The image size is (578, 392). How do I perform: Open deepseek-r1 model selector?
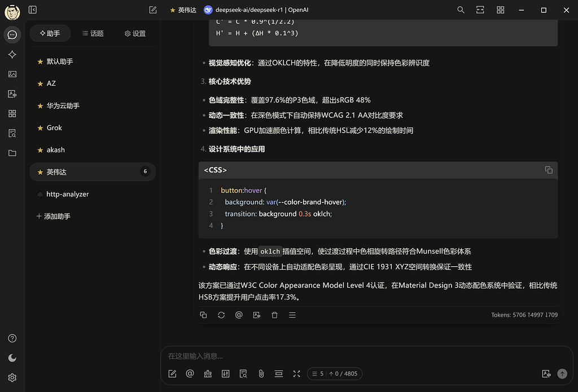pos(256,10)
